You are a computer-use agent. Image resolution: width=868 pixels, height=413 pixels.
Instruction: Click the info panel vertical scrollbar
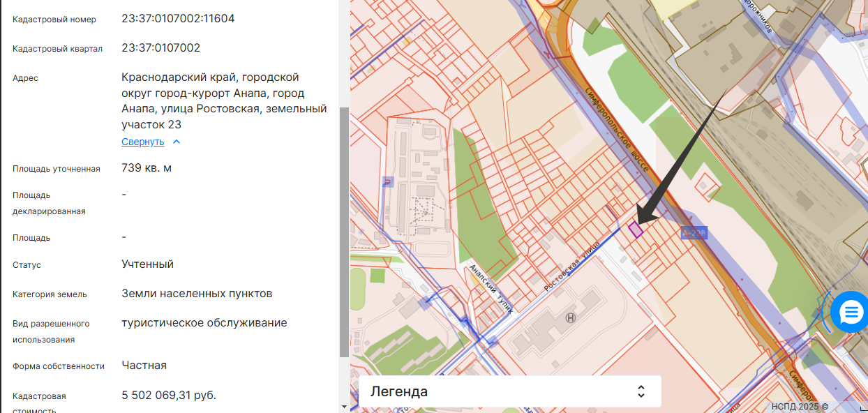point(343,230)
